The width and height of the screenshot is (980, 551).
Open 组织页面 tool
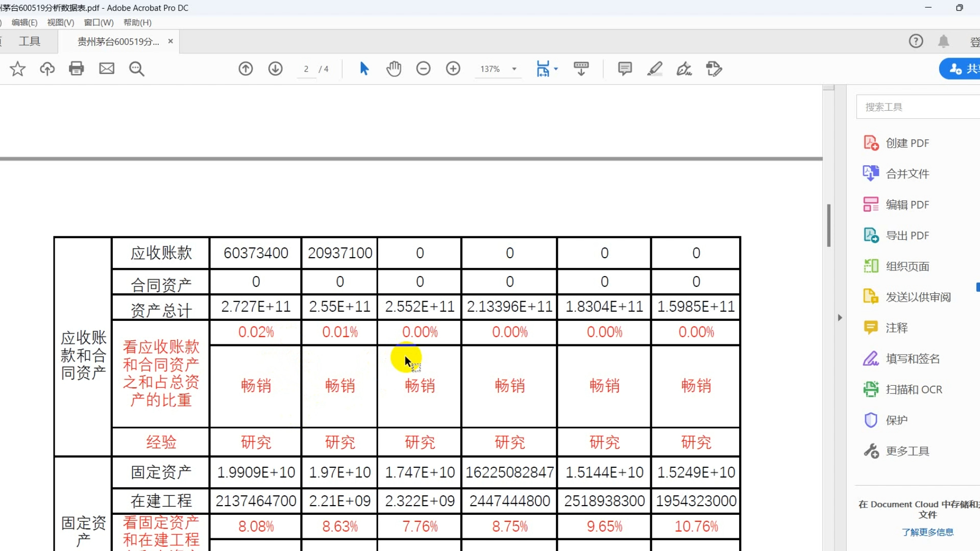click(896, 266)
